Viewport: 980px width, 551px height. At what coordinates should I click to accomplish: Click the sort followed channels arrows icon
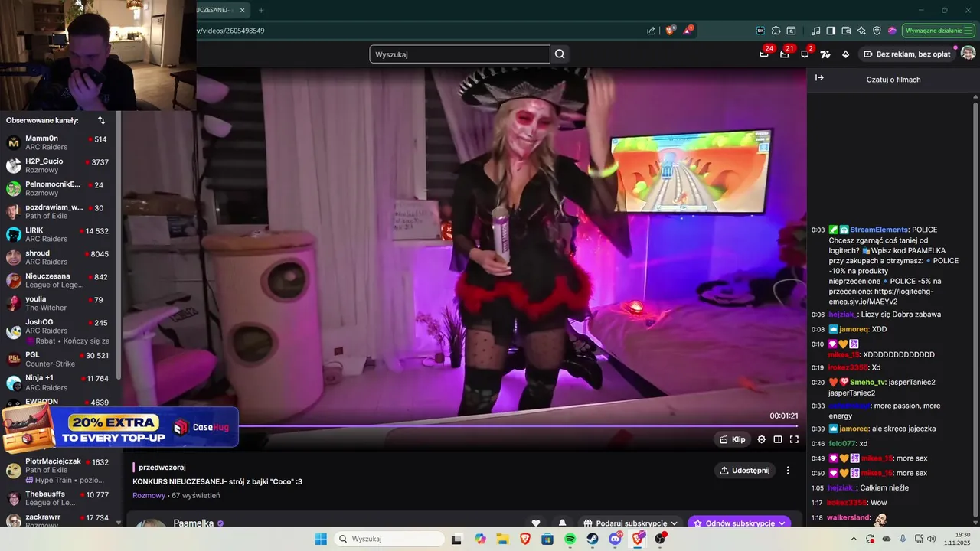pos(101,120)
